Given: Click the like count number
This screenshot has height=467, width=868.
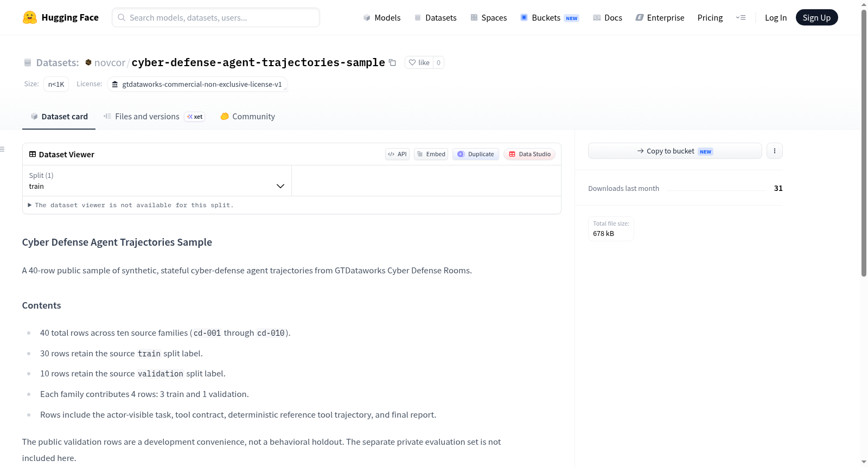Looking at the screenshot, I should tap(438, 62).
